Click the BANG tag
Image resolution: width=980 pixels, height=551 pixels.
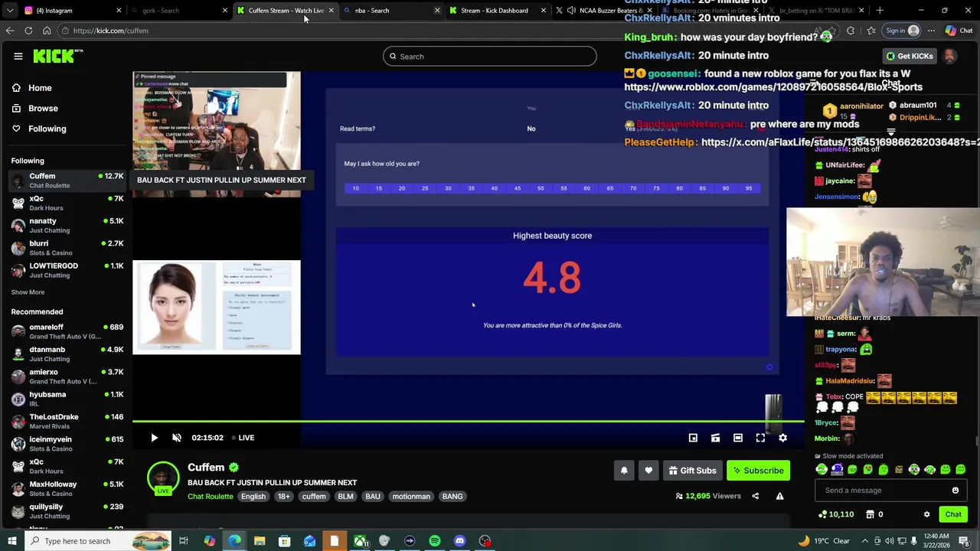coord(452,497)
